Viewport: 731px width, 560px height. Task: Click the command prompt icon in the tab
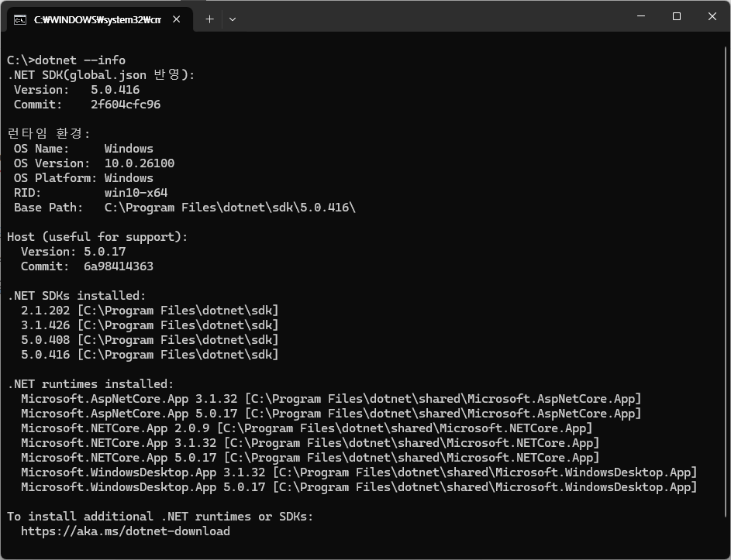pyautogui.click(x=20, y=19)
